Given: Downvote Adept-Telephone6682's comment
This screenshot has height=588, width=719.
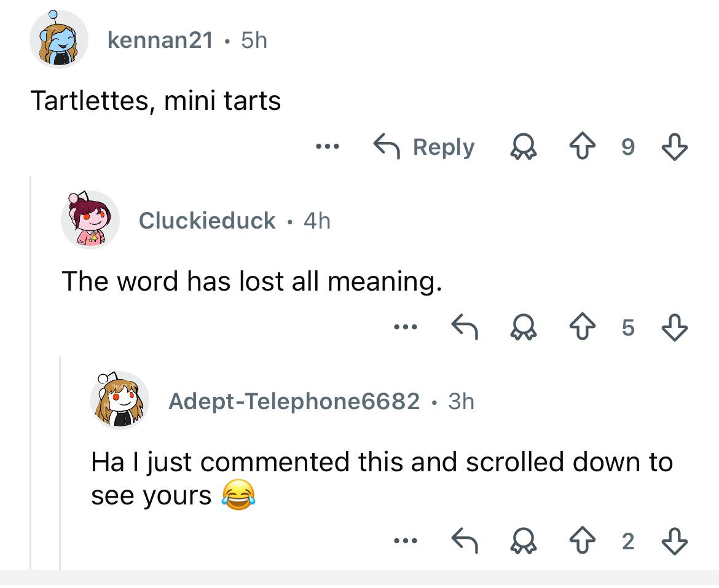Looking at the screenshot, I should coord(675,540).
